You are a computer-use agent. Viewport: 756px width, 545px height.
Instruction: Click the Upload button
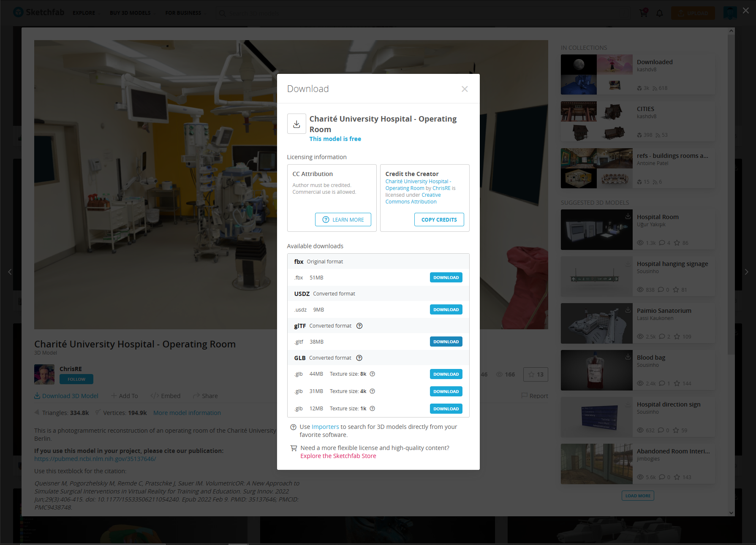(693, 13)
